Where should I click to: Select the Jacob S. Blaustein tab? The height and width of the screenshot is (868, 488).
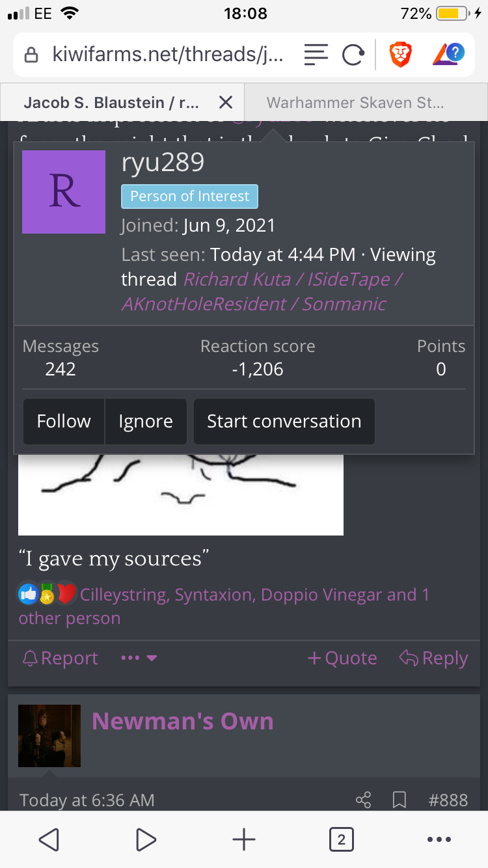[111, 102]
